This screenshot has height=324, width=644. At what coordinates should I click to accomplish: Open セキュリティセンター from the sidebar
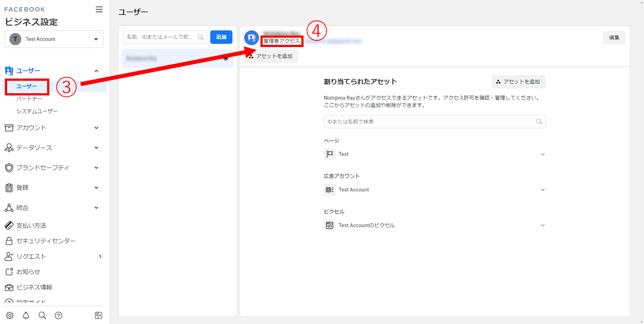46,241
